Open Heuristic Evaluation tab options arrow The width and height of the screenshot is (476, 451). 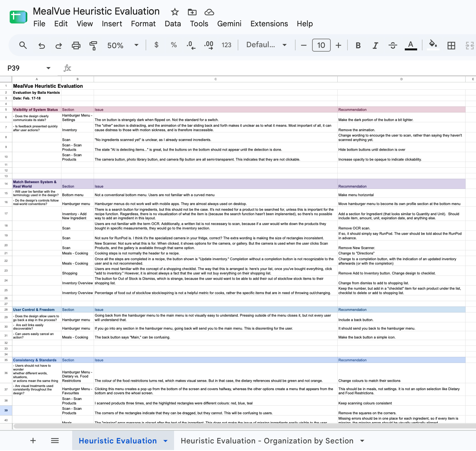pyautogui.click(x=166, y=441)
